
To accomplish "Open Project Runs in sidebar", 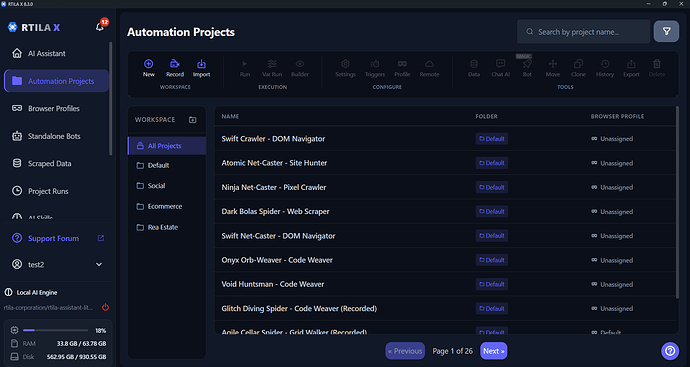I will click(56, 191).
